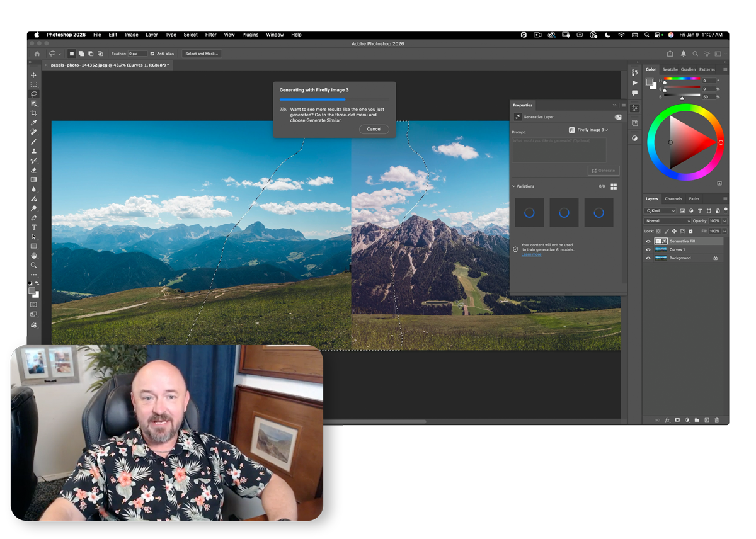
Task: Open the Filter menu
Action: click(210, 35)
